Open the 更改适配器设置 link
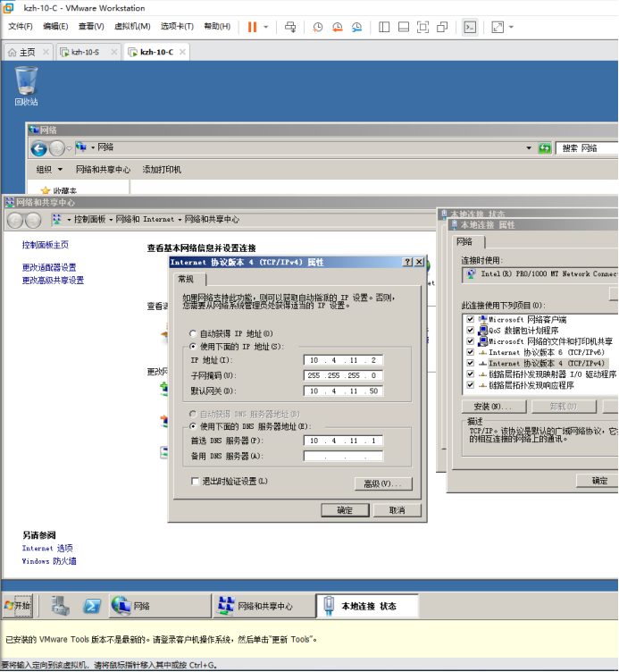 (x=49, y=267)
